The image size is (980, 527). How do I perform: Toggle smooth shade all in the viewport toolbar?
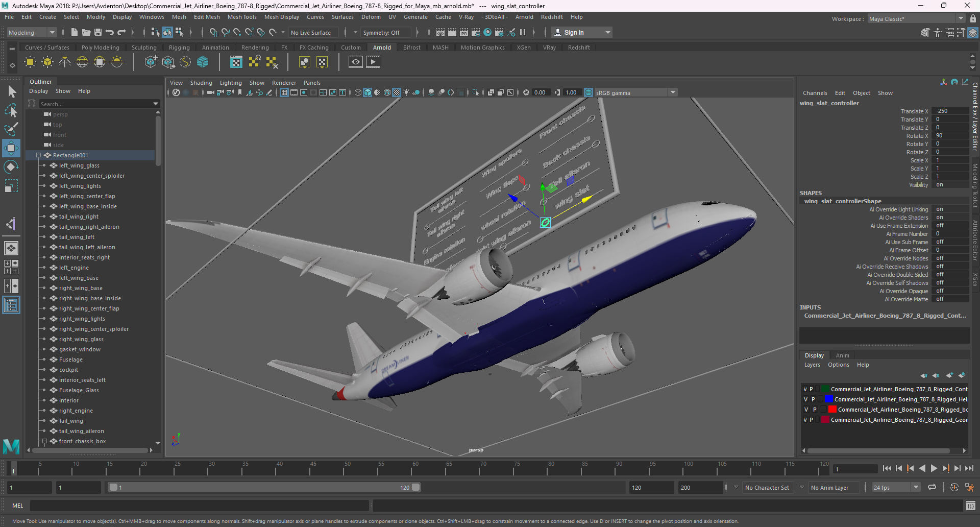click(x=367, y=92)
